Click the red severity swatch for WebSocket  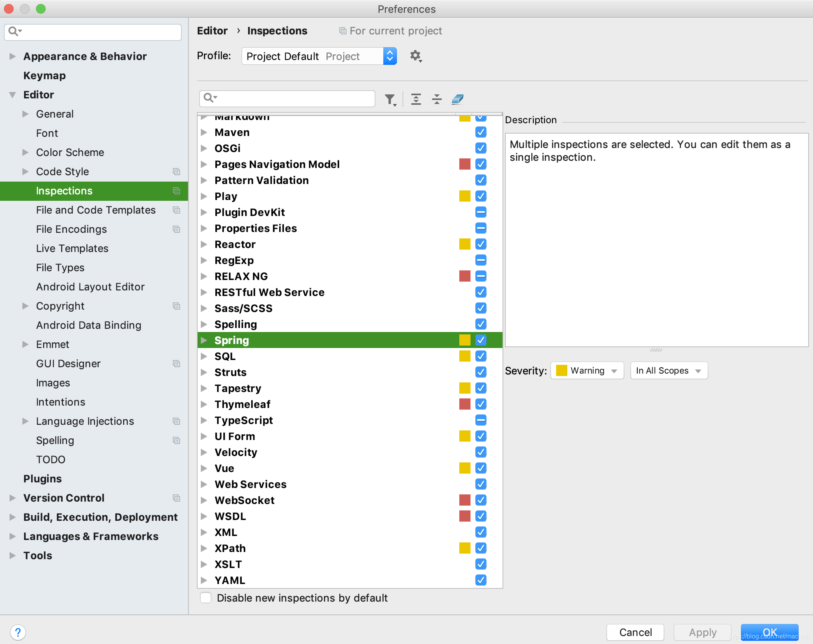click(x=465, y=500)
